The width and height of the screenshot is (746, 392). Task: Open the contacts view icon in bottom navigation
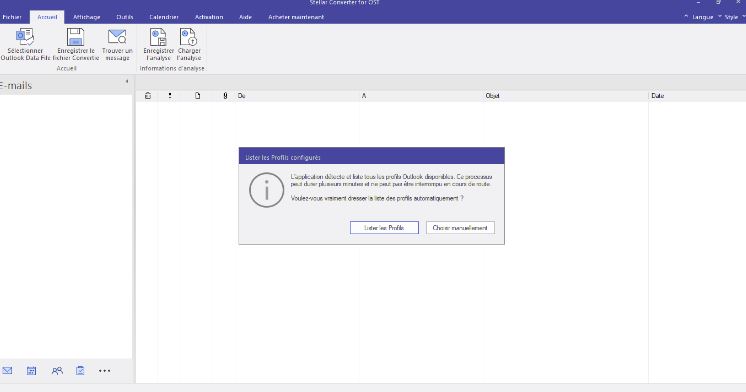[57, 371]
